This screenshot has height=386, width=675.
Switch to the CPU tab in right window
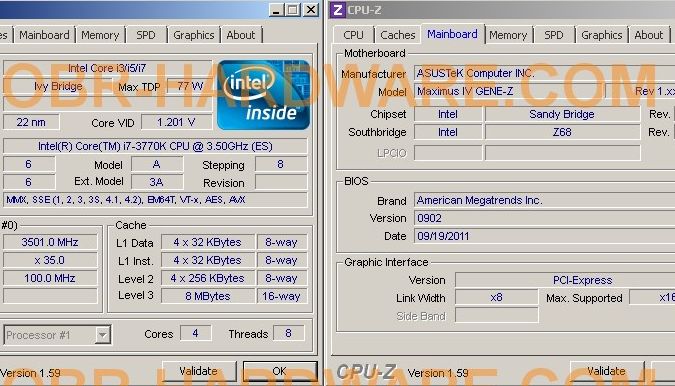(x=353, y=35)
